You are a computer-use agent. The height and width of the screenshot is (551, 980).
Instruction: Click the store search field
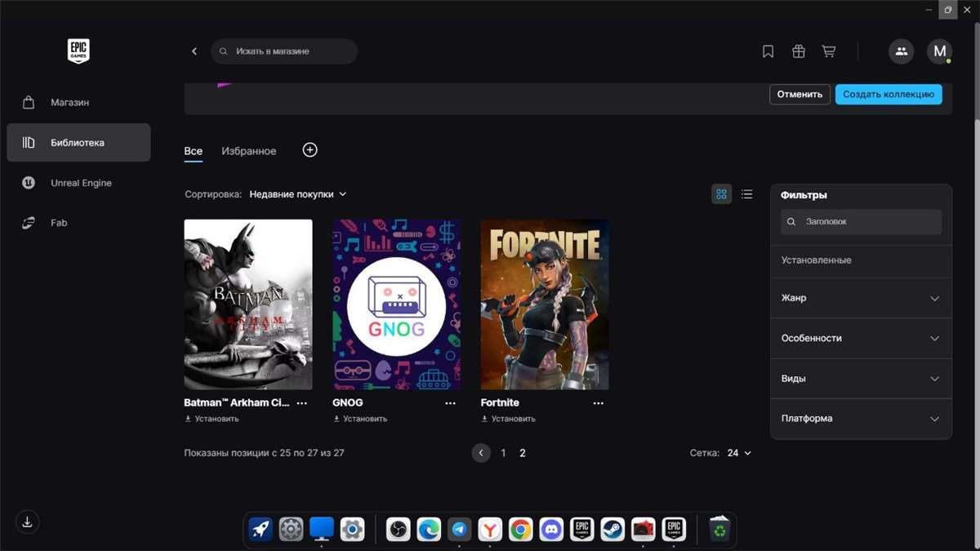tap(284, 51)
